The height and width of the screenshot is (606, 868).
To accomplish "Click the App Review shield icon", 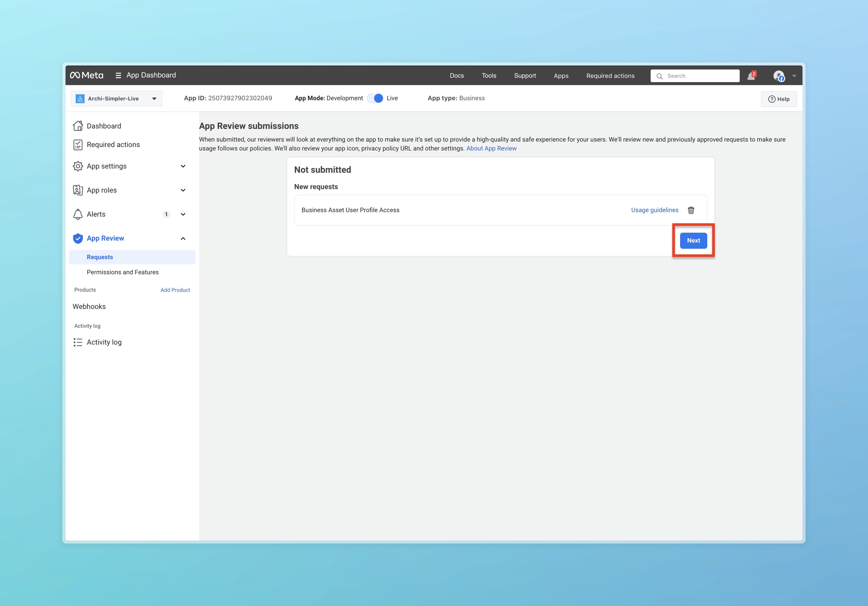I will tap(78, 238).
